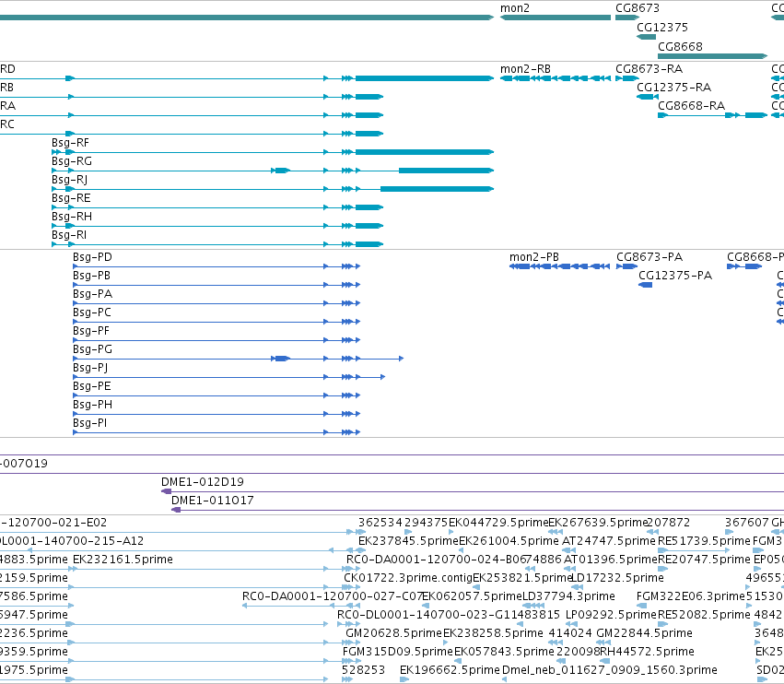The width and height of the screenshot is (784, 684).
Task: Select the Bsg-PF protein label
Action: click(91, 331)
